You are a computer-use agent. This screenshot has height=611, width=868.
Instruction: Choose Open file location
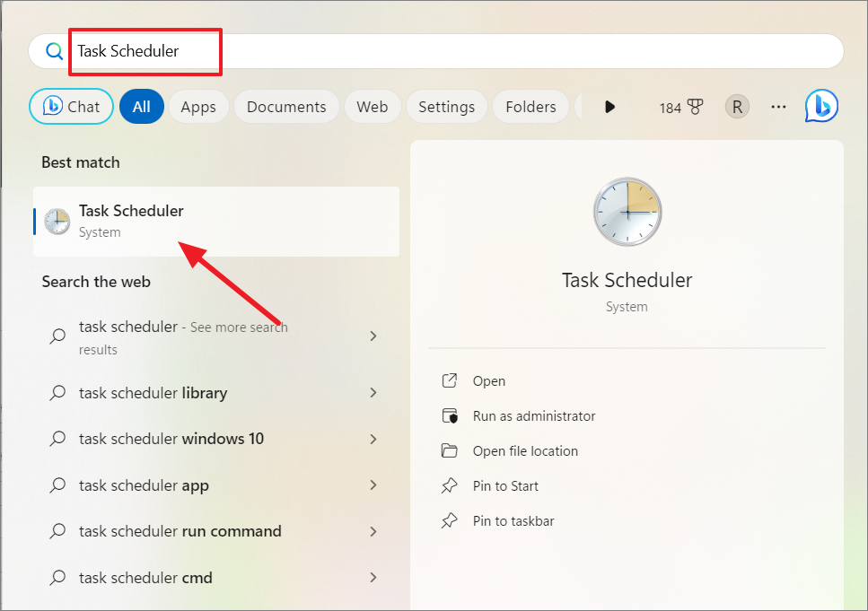click(x=525, y=451)
